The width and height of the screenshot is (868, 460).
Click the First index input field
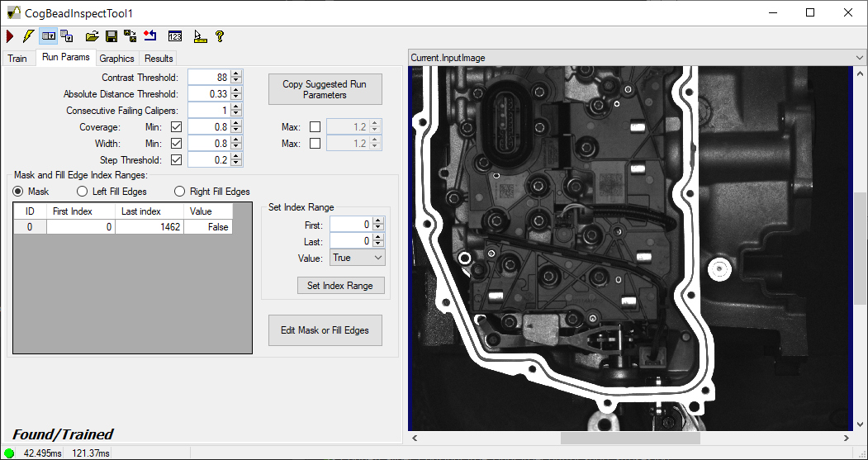(x=351, y=225)
